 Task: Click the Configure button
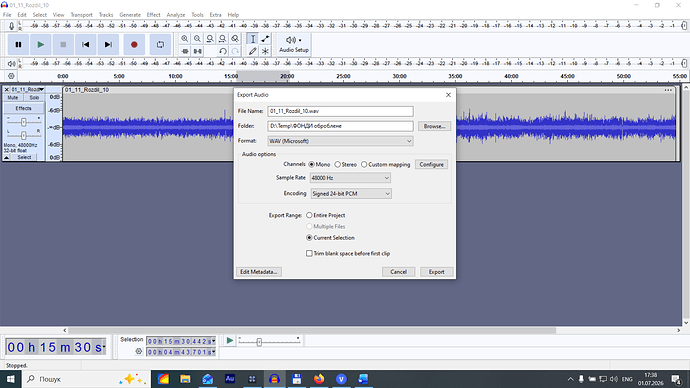coord(431,165)
